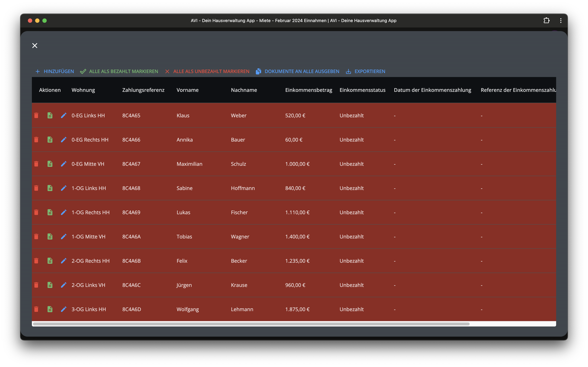The height and width of the screenshot is (367, 588).
Task: Click Hinzufügen to add an entry
Action: (x=55, y=71)
